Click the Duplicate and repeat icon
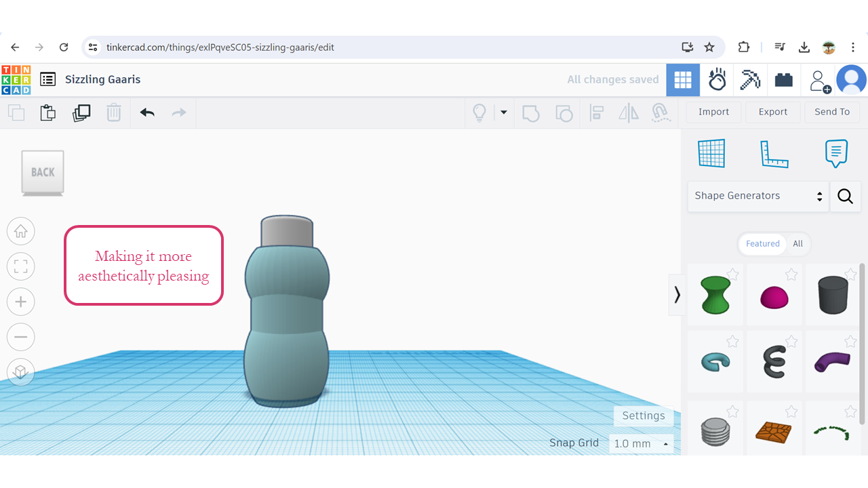 pos(81,113)
